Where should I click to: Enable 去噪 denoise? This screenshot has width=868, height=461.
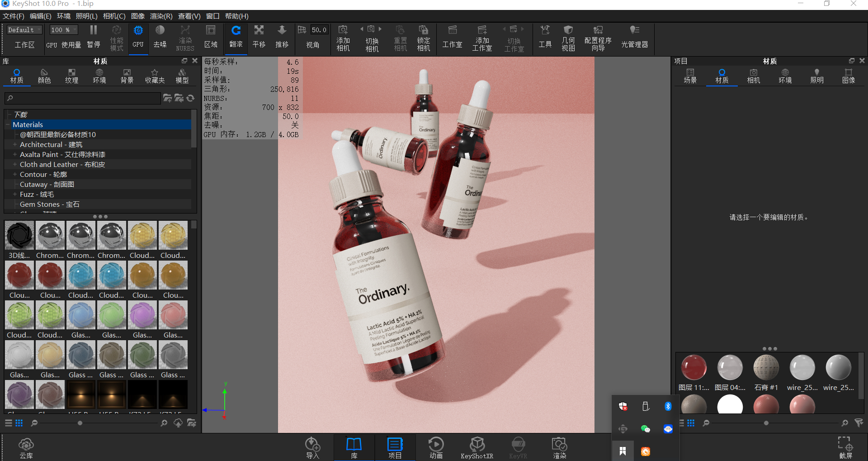click(160, 38)
